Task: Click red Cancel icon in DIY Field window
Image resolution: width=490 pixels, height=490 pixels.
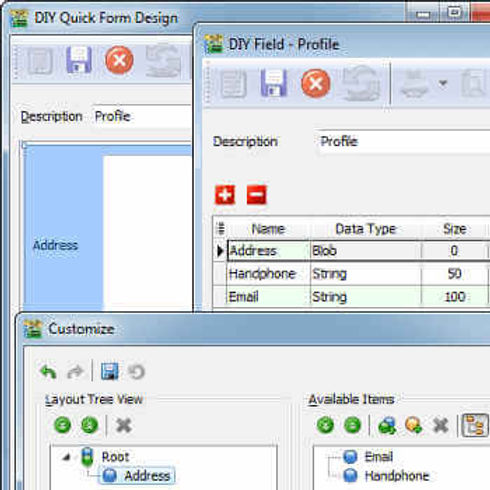Action: [316, 83]
